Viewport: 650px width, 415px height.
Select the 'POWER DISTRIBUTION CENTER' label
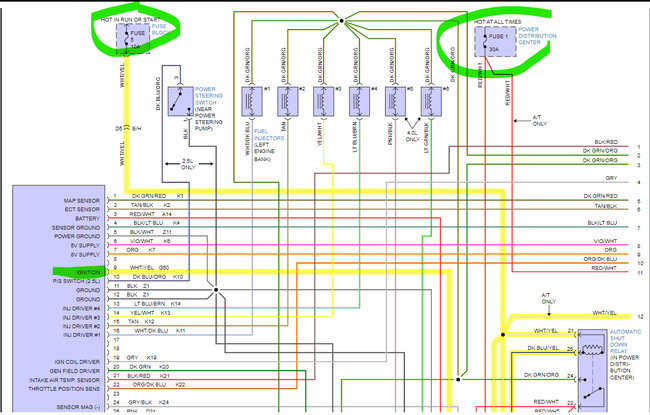tap(537, 36)
